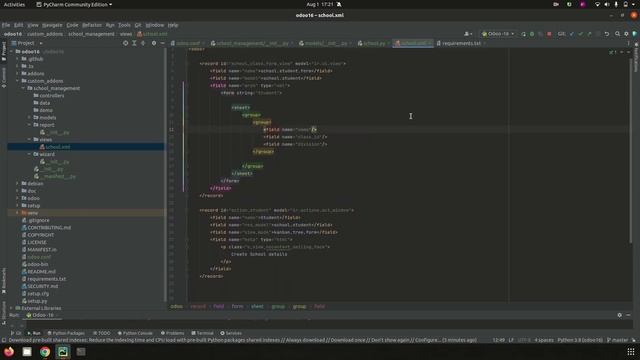The width and height of the screenshot is (640, 360).
Task: Open the Terminal tool window
Action: 202,333
